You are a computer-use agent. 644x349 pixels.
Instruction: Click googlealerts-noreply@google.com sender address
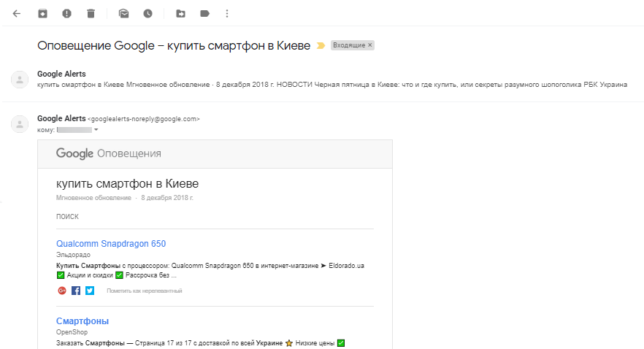143,119
